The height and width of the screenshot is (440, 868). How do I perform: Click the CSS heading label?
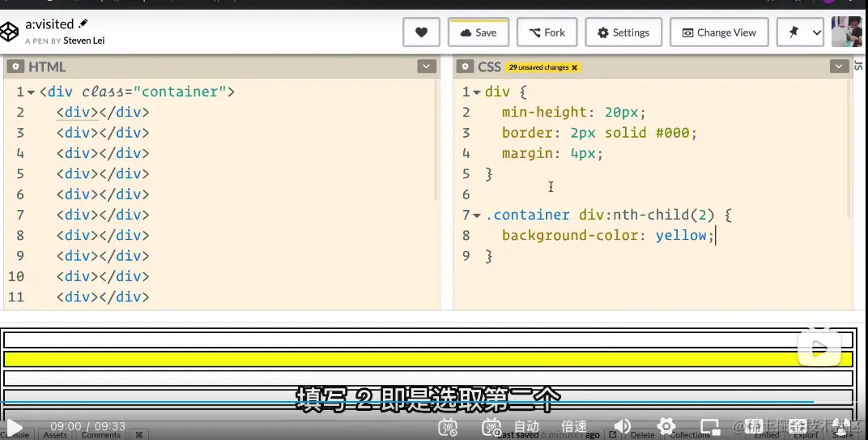click(489, 67)
